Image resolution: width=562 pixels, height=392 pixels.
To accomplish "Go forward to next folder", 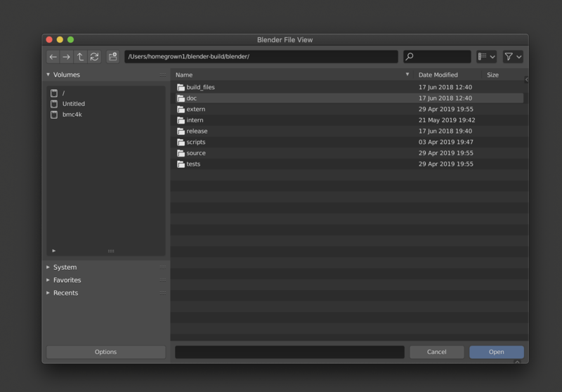I will (x=66, y=57).
